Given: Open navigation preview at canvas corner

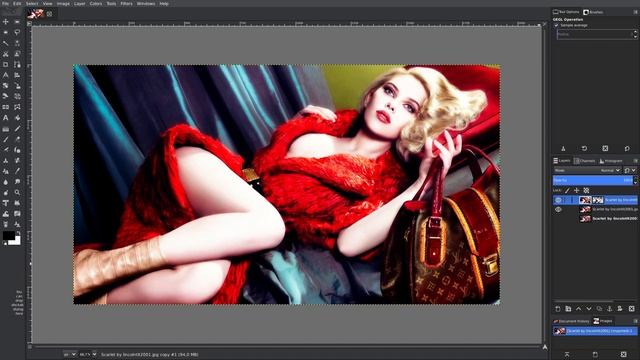Looking at the screenshot, I should (545, 347).
